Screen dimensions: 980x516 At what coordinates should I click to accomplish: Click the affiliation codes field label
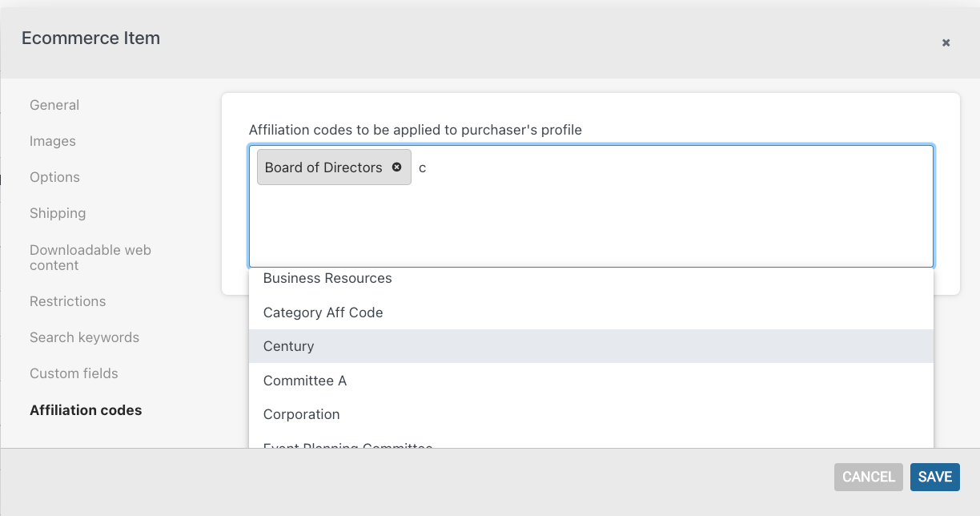coord(416,129)
